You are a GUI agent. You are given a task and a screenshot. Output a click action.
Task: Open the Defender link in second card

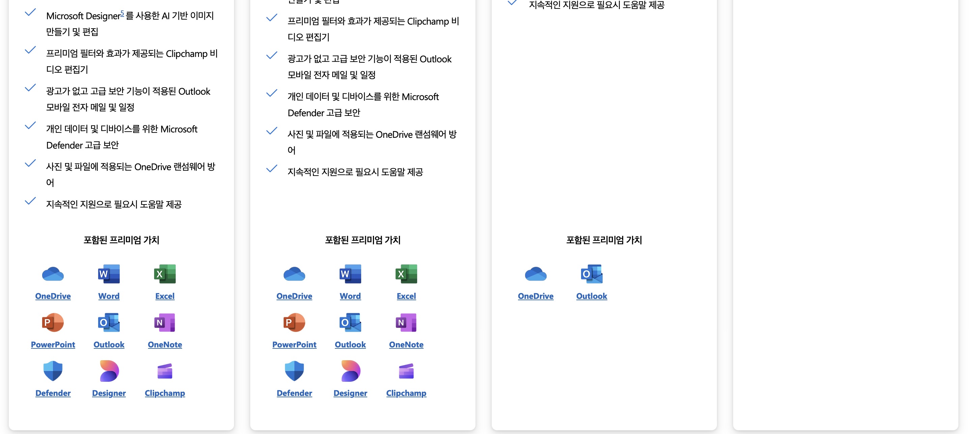click(294, 393)
